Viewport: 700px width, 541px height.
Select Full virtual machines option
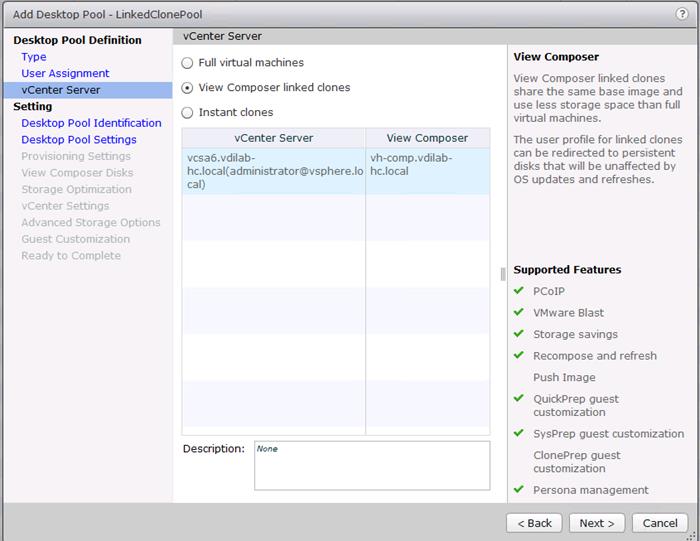[x=187, y=63]
